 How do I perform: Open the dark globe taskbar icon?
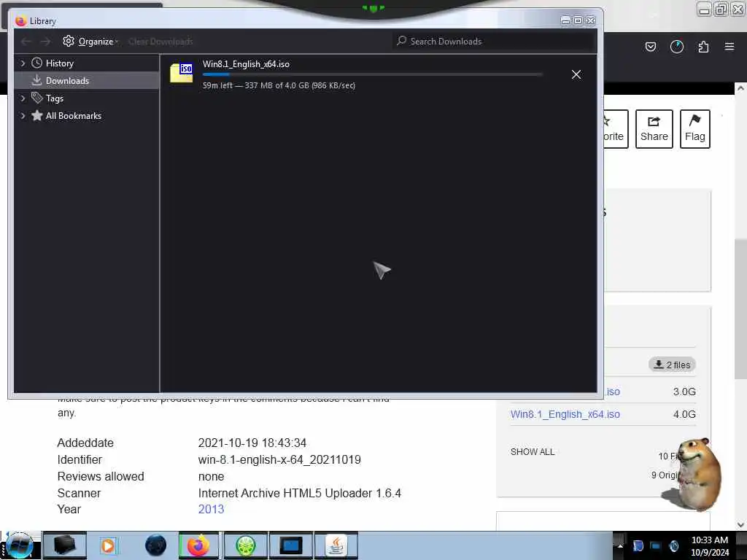[x=156, y=545]
